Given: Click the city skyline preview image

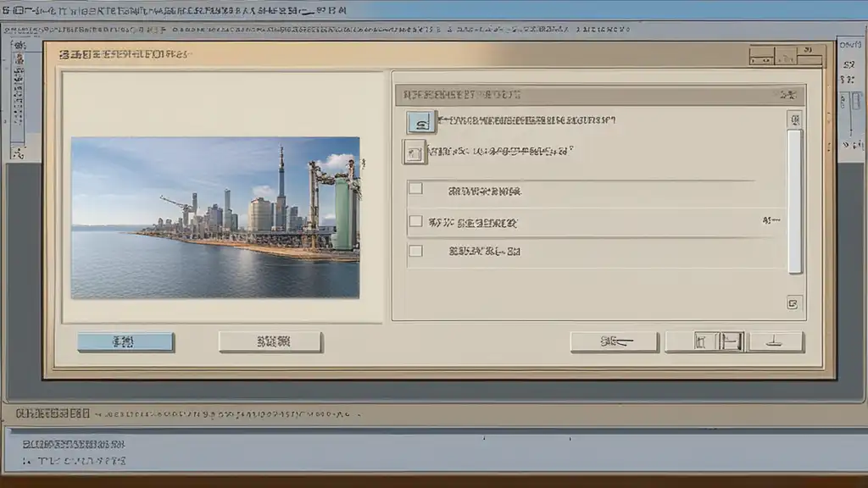Looking at the screenshot, I should 215,218.
